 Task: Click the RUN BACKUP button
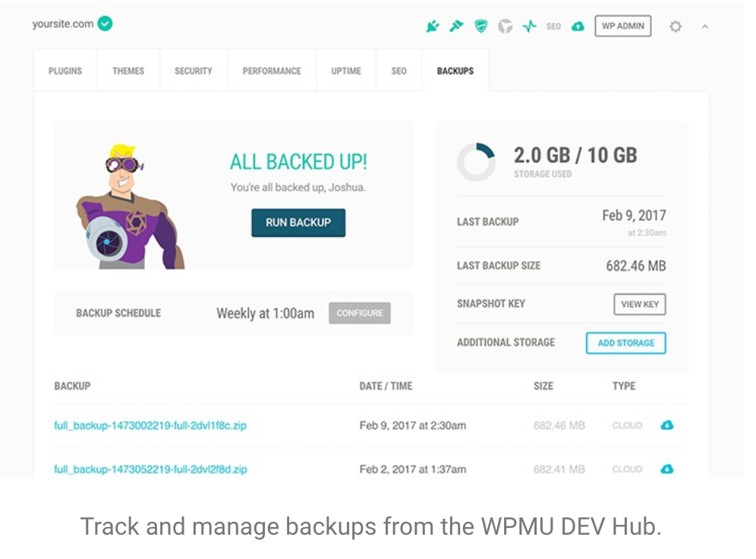[x=298, y=223]
